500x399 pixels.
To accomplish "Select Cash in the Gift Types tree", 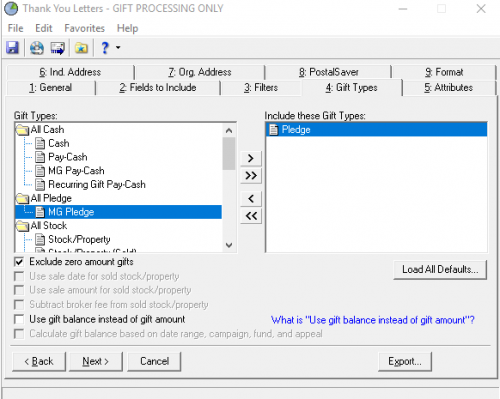I will pos(59,143).
